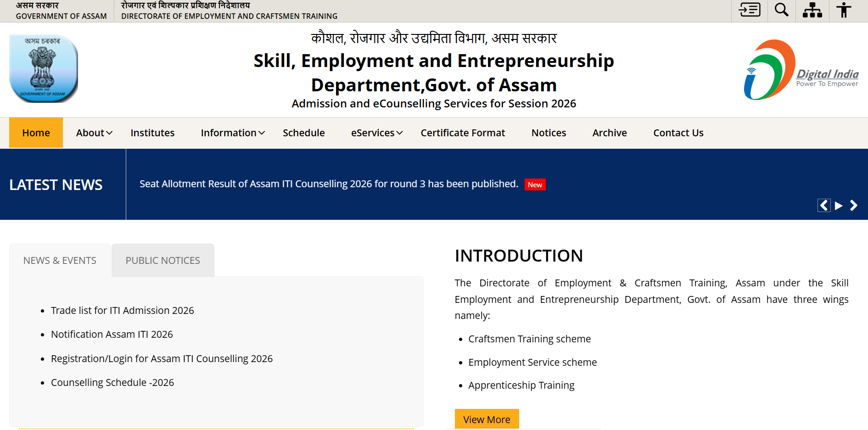This screenshot has height=430, width=868.
Task: Click the Introduction heading
Action: click(519, 256)
